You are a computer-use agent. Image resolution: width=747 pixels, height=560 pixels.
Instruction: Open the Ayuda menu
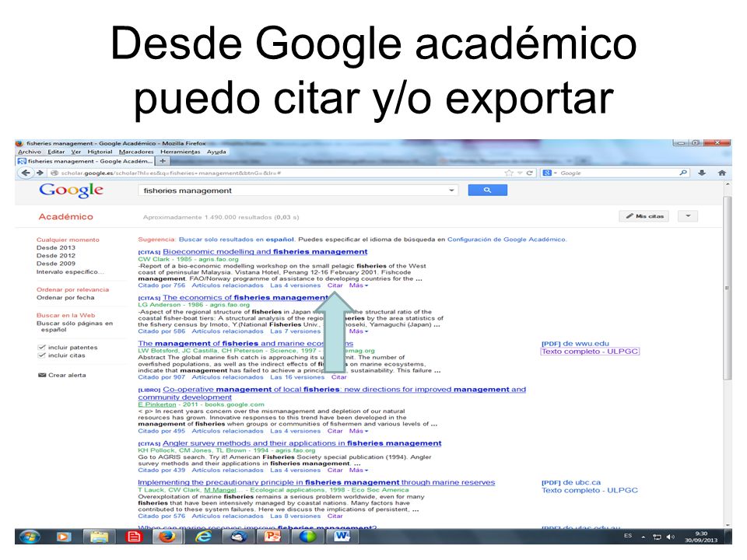click(216, 152)
